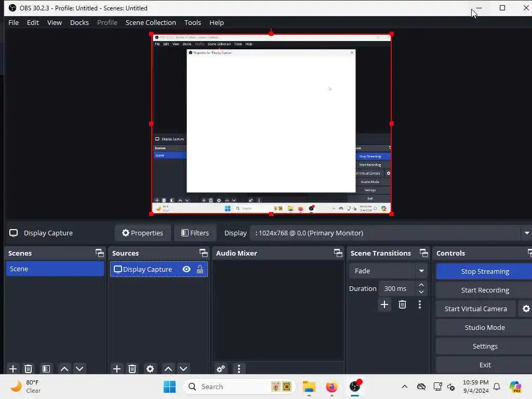Viewport: 532px width, 399px height.
Task: Open the Docks menu
Action: (79, 23)
